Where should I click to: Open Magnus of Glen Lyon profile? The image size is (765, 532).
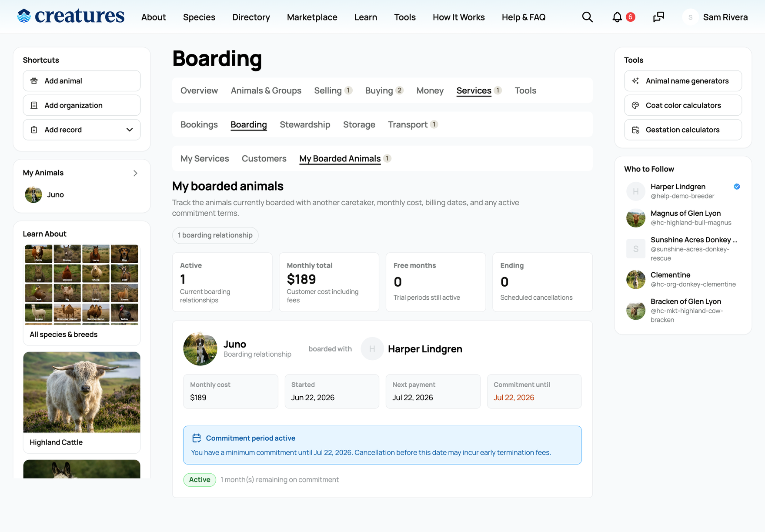(685, 213)
